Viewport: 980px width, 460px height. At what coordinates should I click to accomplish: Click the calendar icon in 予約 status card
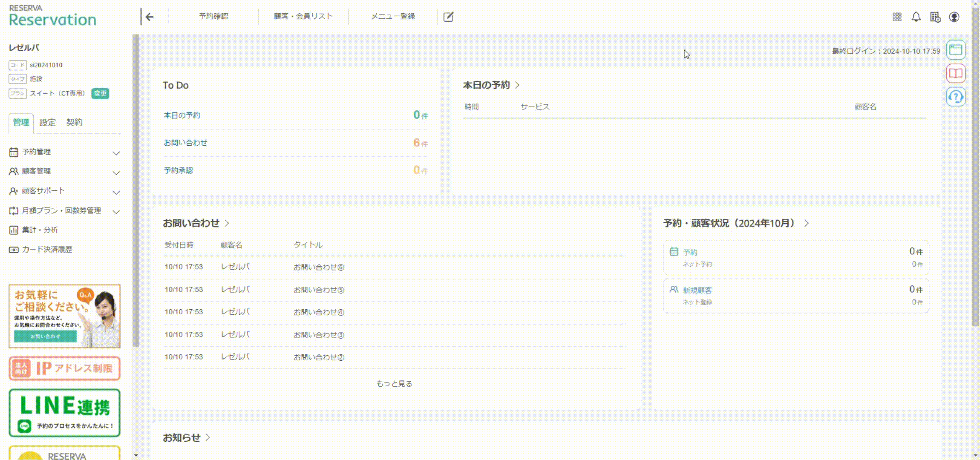tap(674, 251)
